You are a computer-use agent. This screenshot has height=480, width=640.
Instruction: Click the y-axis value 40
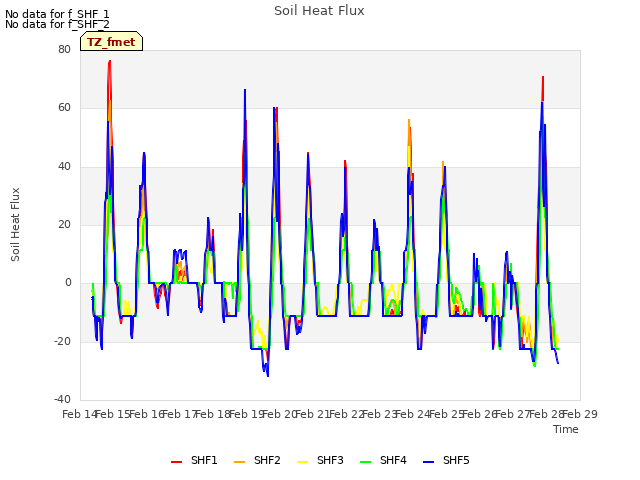click(x=64, y=166)
